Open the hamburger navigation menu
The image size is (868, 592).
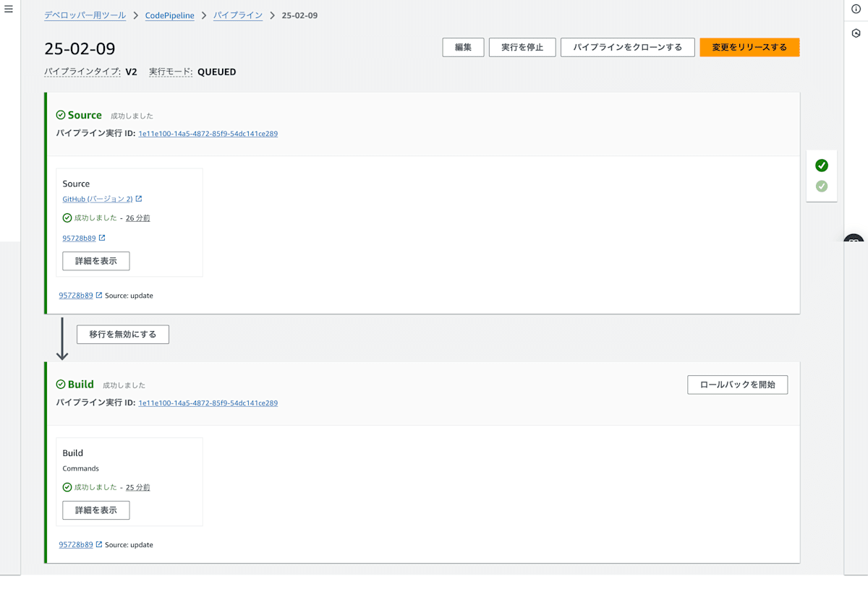pos(9,9)
